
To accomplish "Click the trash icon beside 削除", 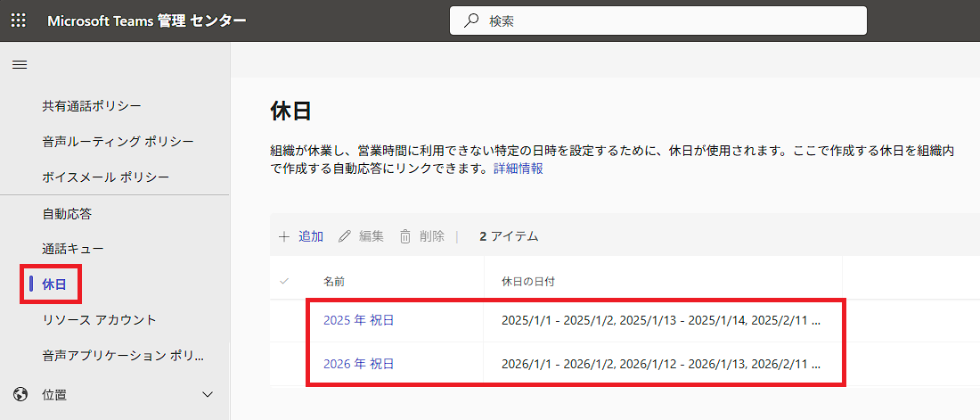I will tap(405, 236).
